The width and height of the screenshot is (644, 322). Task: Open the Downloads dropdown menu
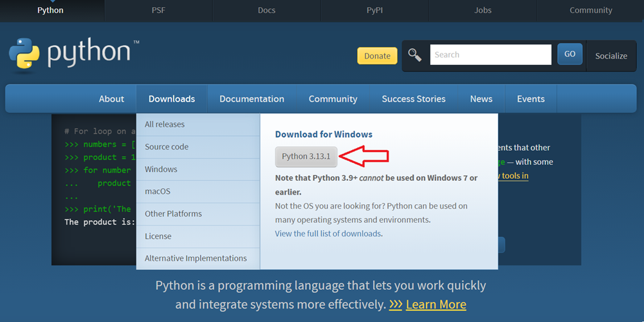click(x=171, y=99)
